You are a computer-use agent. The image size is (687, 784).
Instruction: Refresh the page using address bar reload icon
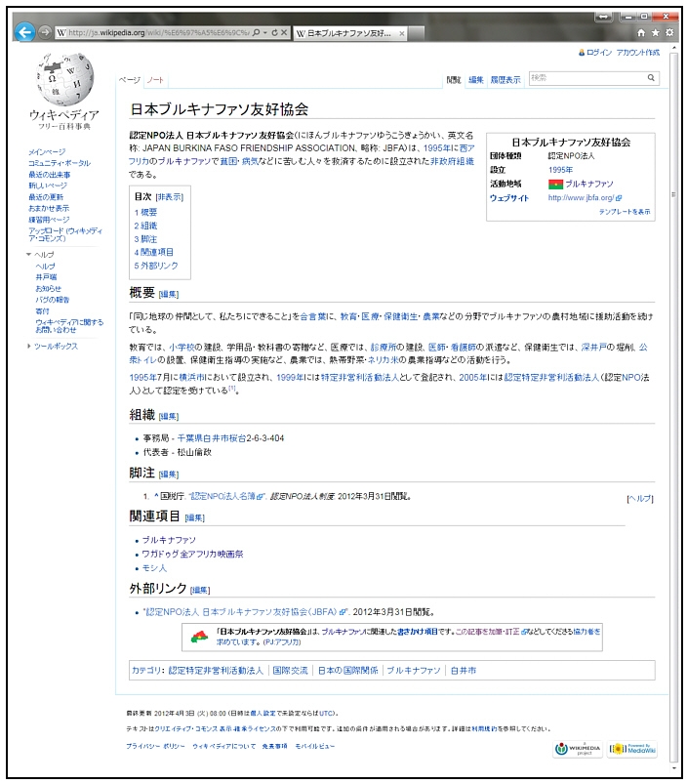click(x=271, y=32)
